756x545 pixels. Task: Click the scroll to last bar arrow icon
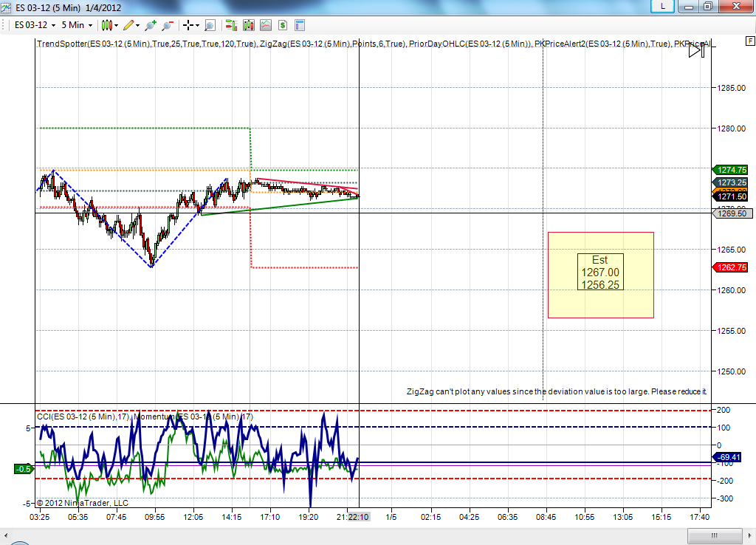(x=697, y=50)
